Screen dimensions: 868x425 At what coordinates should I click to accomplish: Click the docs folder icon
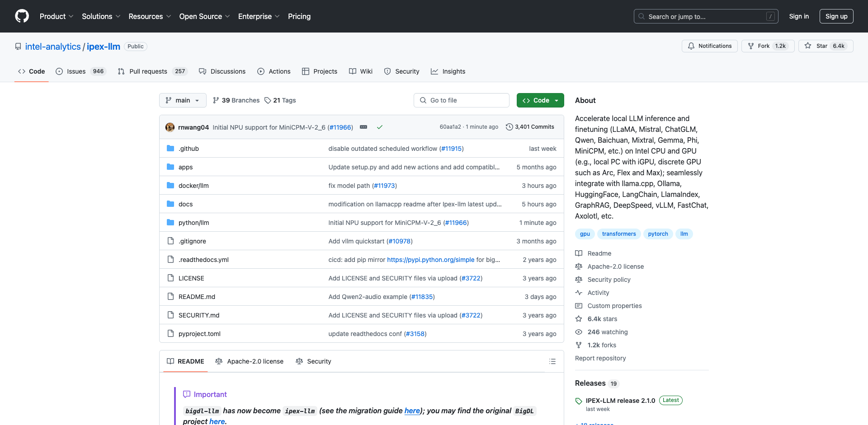[170, 204]
